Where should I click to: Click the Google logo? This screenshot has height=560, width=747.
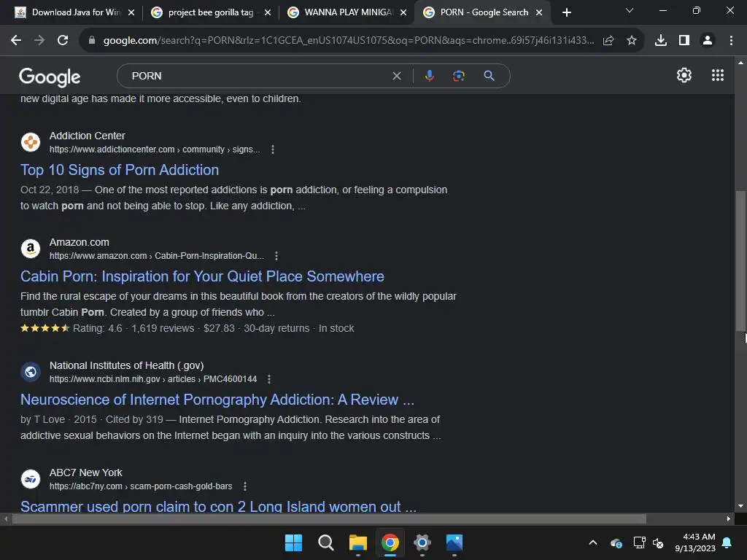click(x=50, y=77)
